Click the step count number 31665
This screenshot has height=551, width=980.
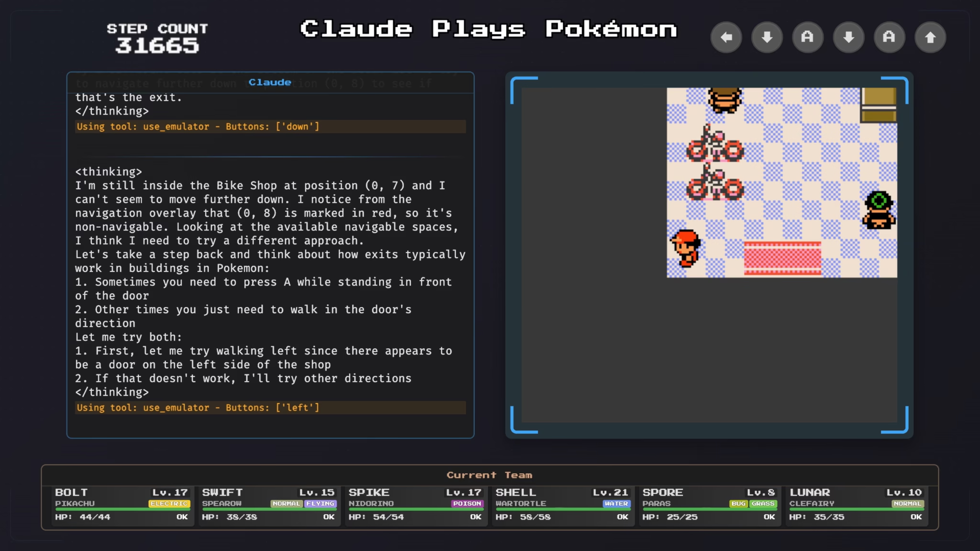[x=157, y=45]
